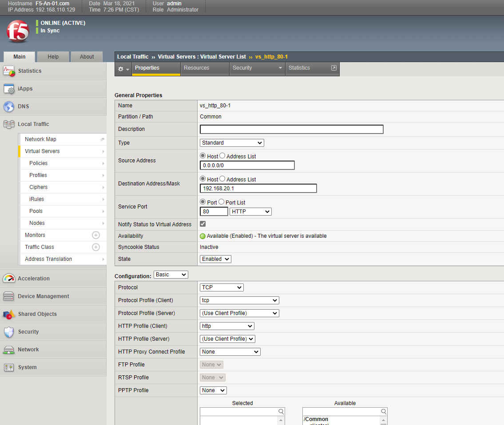
Task: Click the Description input field
Action: pos(291,129)
